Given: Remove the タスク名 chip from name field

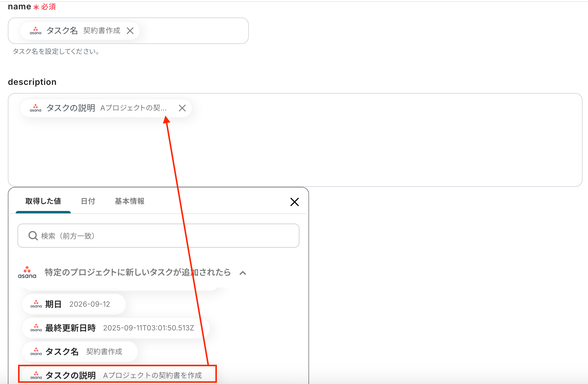Looking at the screenshot, I should [x=130, y=31].
